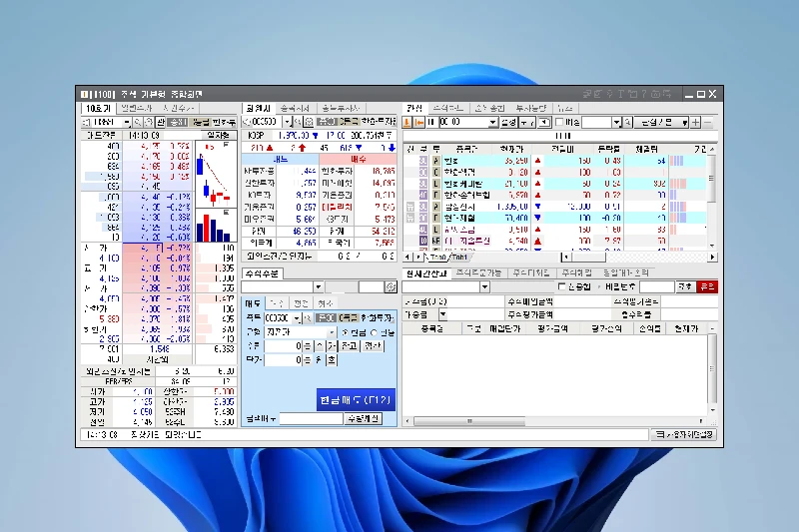This screenshot has width=799, height=532.
Task: Select the 매도 sell tab in order panel
Action: (253, 303)
